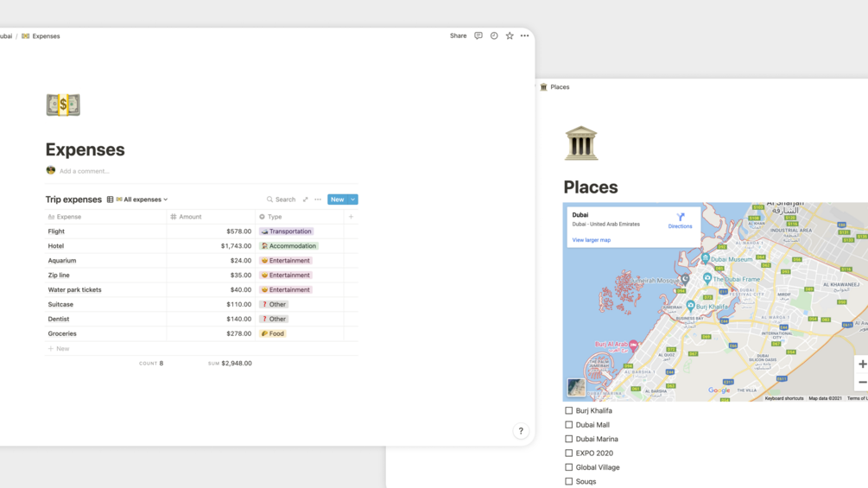This screenshot has height=488, width=868.
Task: Click the Food type tag
Action: [x=273, y=333]
